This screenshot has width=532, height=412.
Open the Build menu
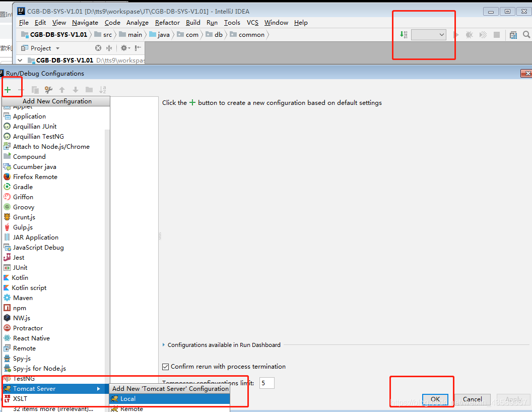193,22
